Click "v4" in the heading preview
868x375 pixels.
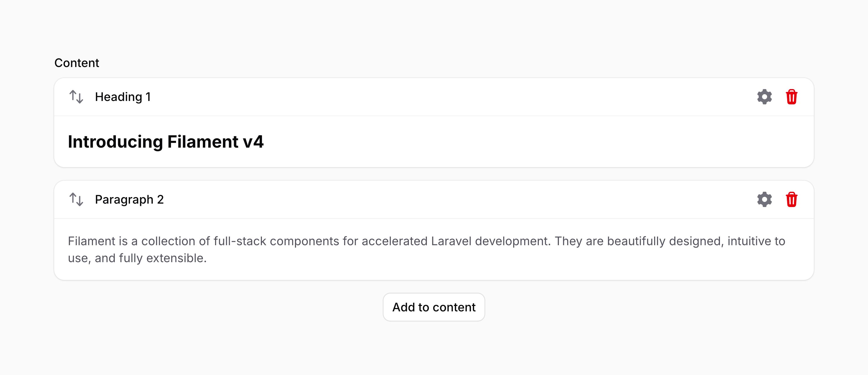click(253, 142)
